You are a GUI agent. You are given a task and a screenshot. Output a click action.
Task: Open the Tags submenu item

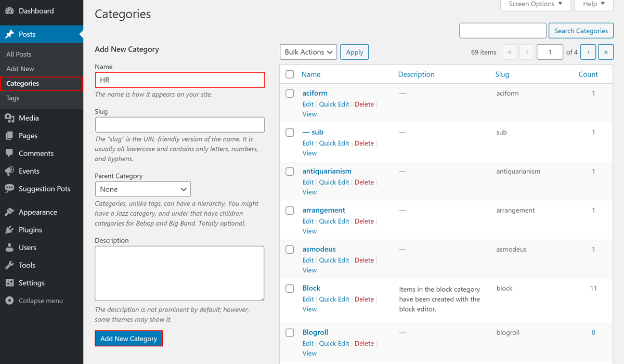click(x=13, y=98)
